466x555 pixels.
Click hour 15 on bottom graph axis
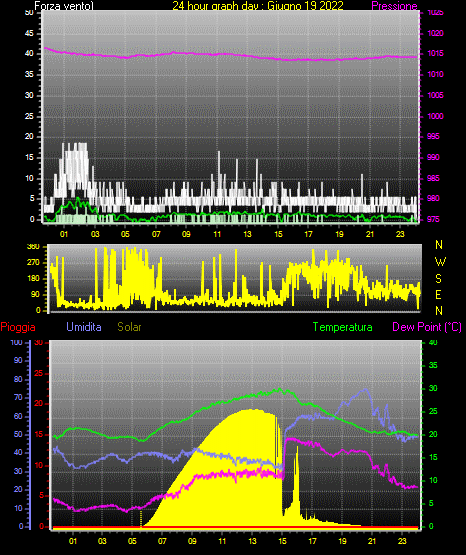coord(282,541)
